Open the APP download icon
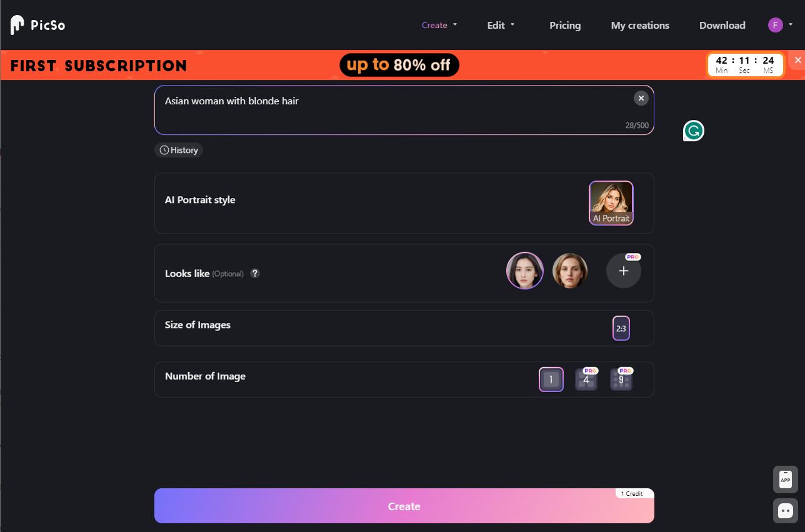805x532 pixels. 786,480
